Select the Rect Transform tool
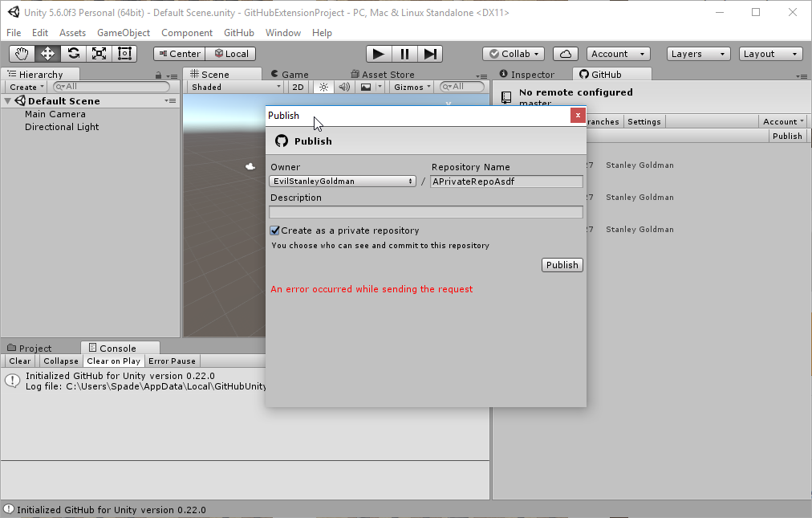 [x=124, y=54]
